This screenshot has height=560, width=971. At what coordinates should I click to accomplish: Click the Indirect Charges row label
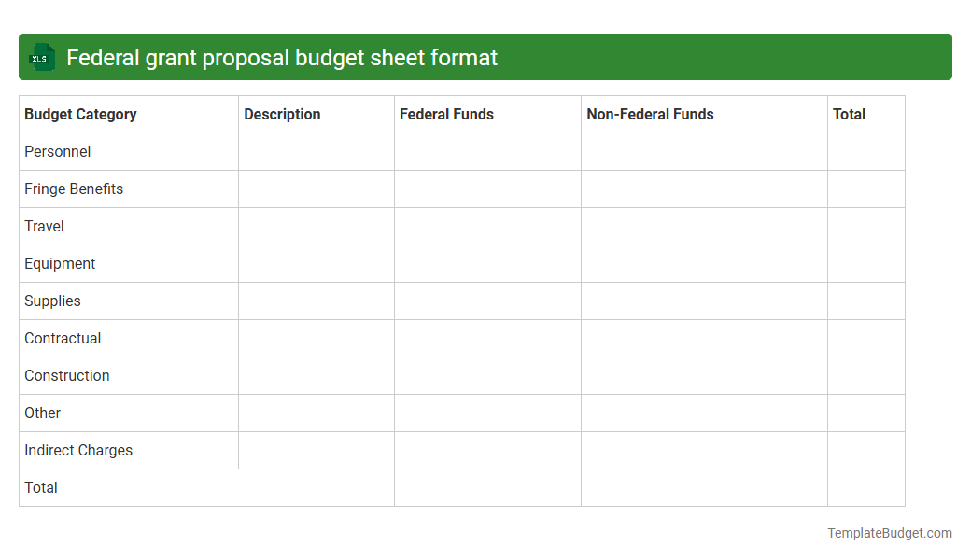click(x=78, y=450)
